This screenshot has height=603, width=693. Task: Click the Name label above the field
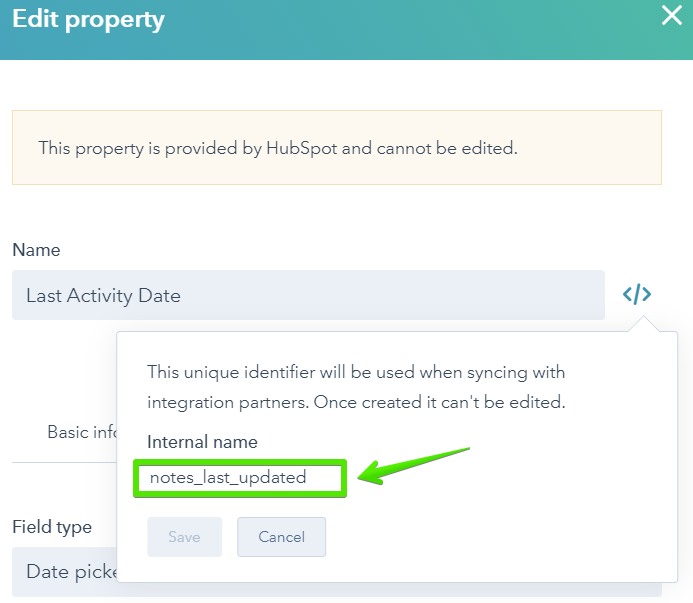pyautogui.click(x=36, y=250)
